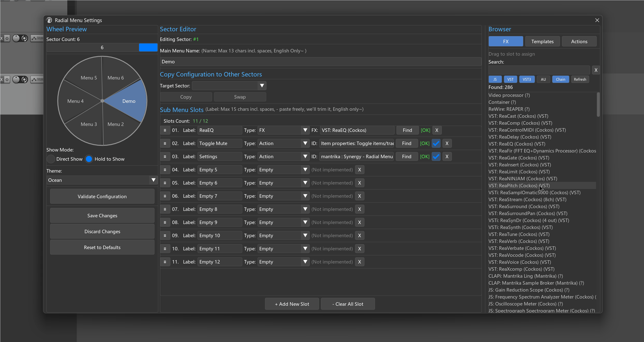
Task: Delete the Empty 9 slot via X
Action: [359, 223]
